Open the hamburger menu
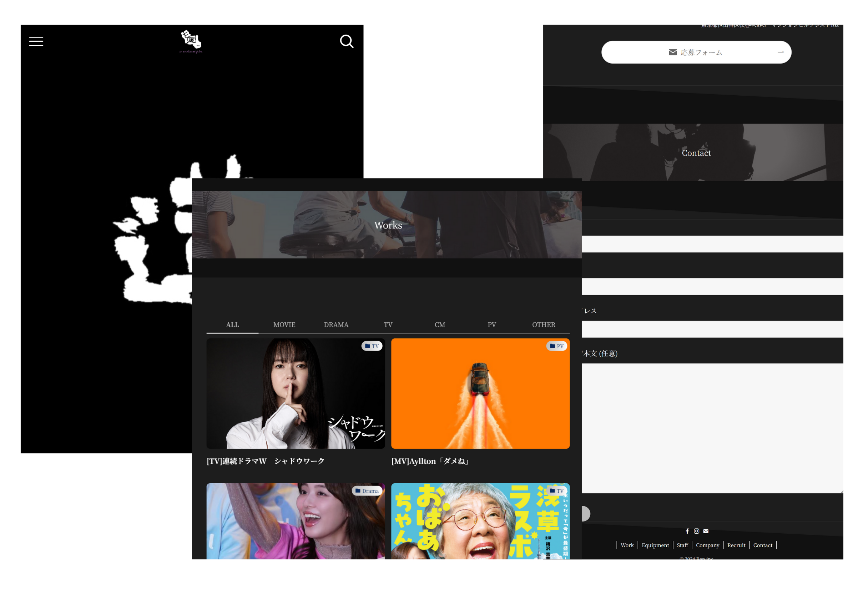Screen dimensions: 868x594 click(36, 41)
